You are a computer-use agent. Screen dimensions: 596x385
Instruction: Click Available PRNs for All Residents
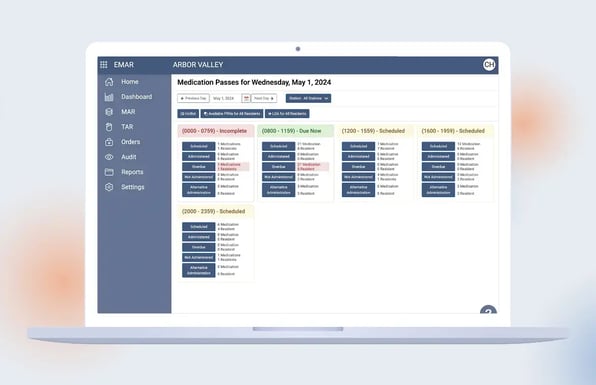[232, 114]
